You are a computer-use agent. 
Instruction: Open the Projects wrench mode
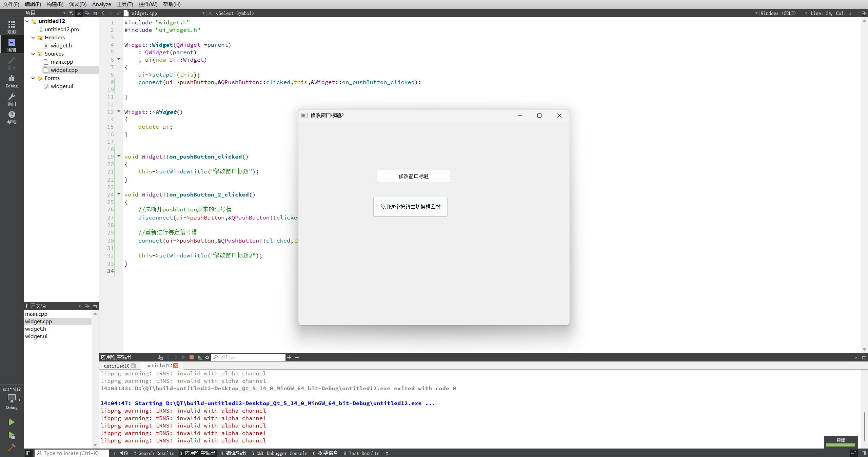[x=12, y=99]
